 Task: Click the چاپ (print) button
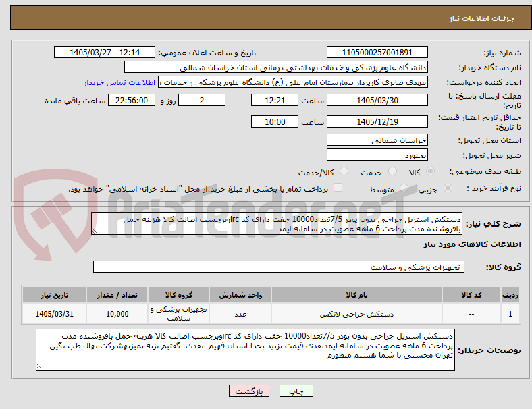[x=296, y=391]
